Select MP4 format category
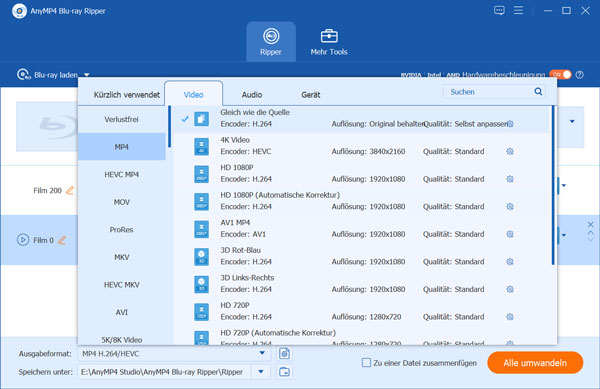The width and height of the screenshot is (600, 389). point(121,147)
